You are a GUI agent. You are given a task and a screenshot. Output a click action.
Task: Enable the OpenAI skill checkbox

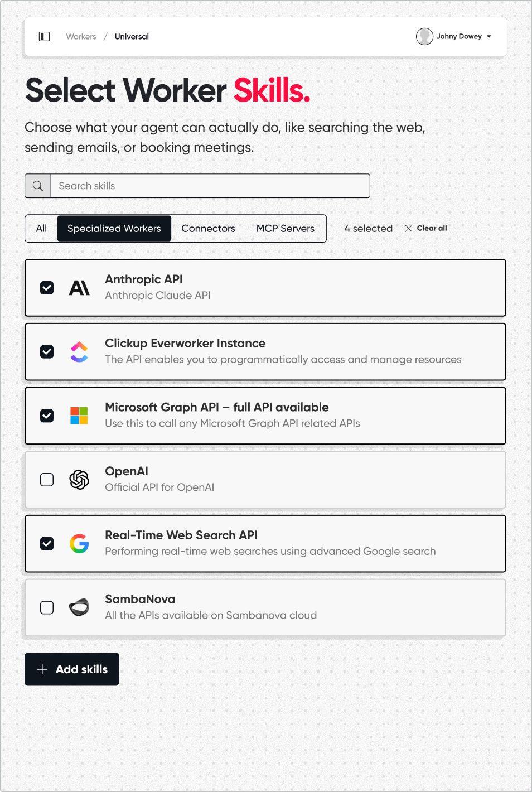[47, 480]
